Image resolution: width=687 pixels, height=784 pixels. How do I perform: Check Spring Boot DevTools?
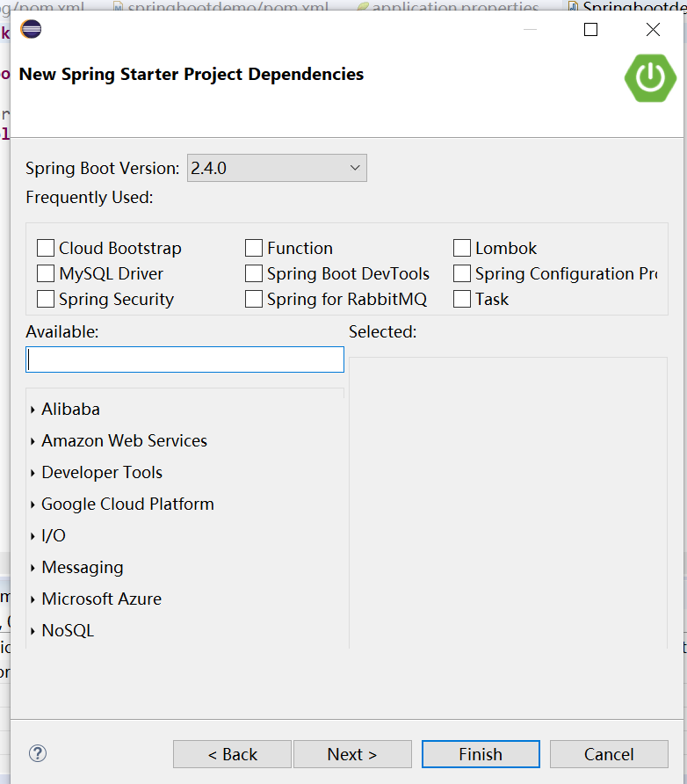tap(254, 273)
